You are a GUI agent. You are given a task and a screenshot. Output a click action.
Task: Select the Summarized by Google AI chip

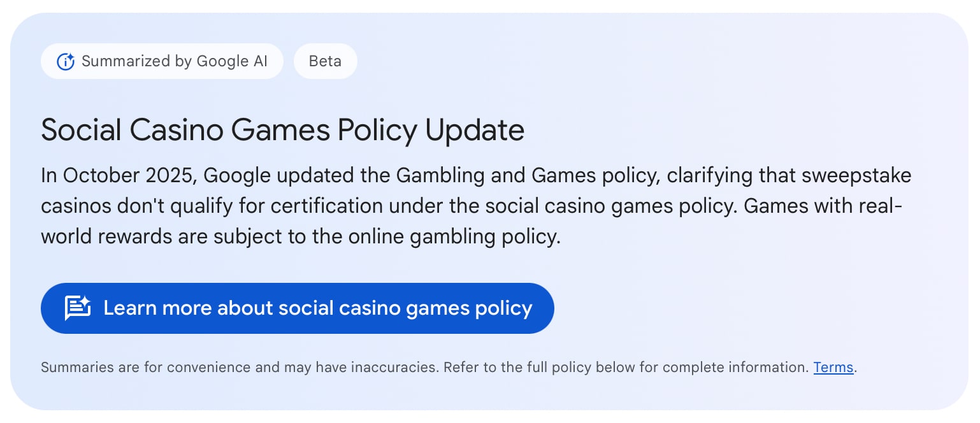(162, 62)
